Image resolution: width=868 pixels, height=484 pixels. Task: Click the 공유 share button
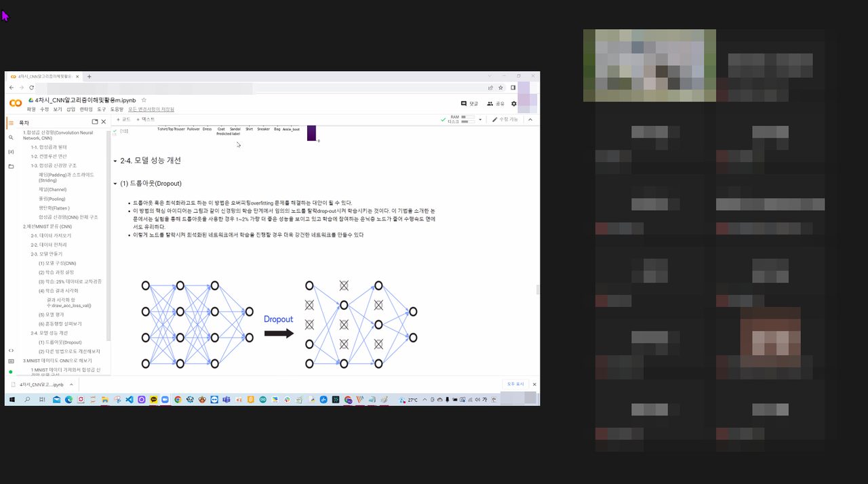point(496,104)
